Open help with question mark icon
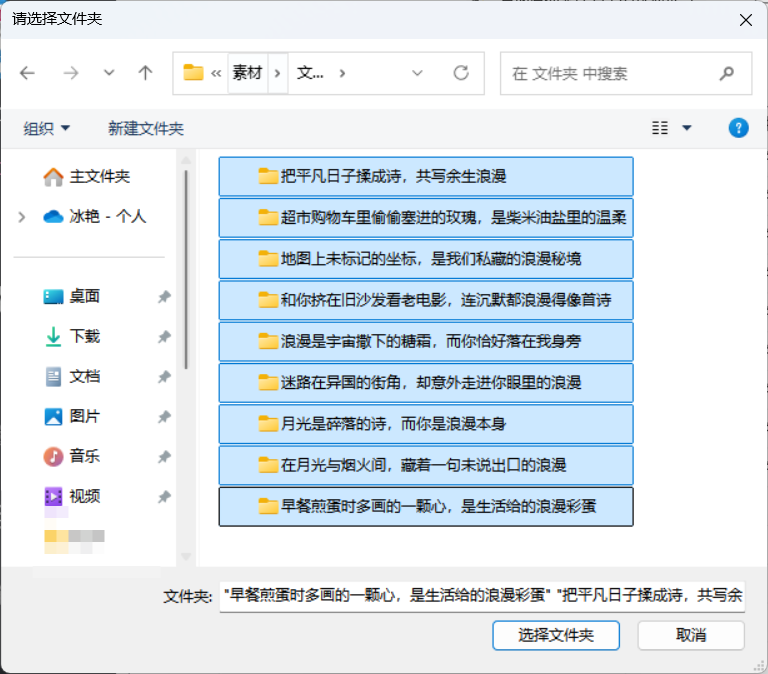Screen dimensions: 768x674 point(738,128)
